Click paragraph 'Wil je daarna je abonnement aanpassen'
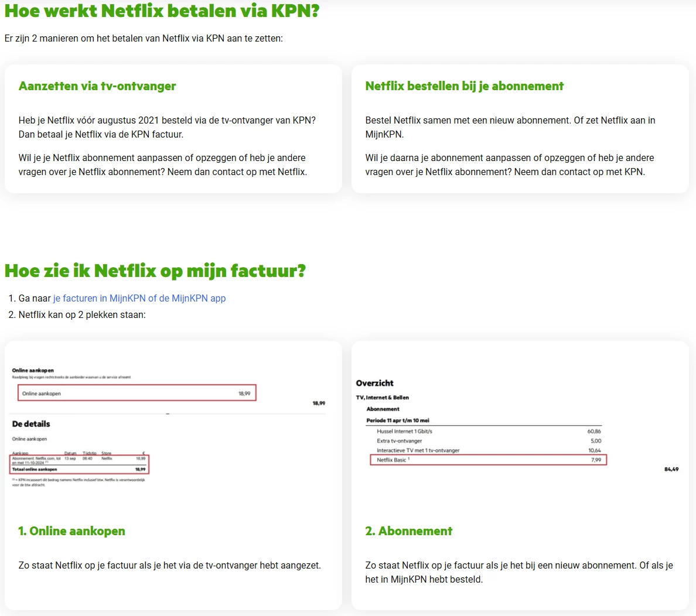696x616 pixels. (510, 165)
